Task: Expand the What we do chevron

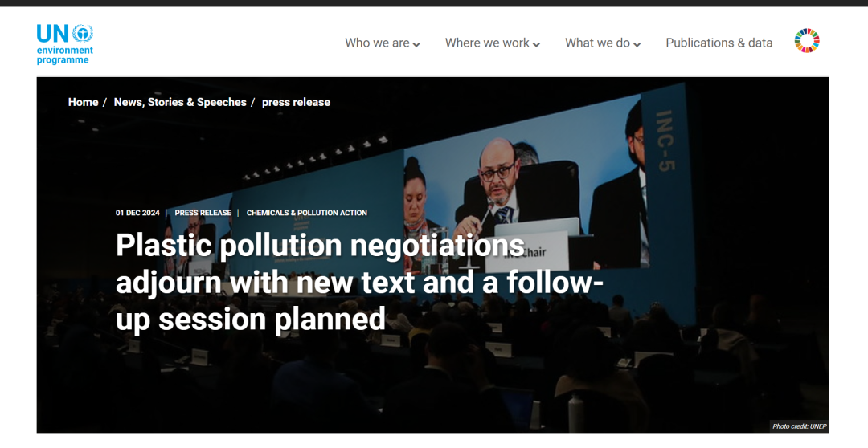Action: coord(637,44)
